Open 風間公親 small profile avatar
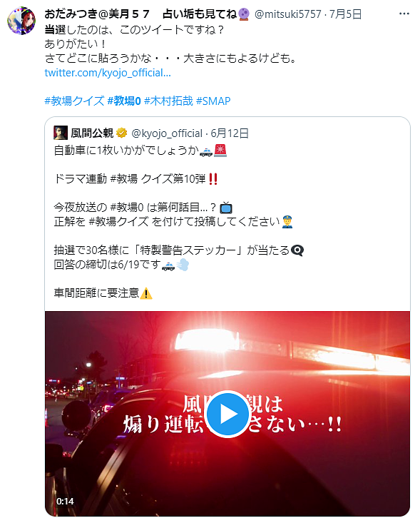This screenshot has height=523, width=420. pyautogui.click(x=61, y=133)
